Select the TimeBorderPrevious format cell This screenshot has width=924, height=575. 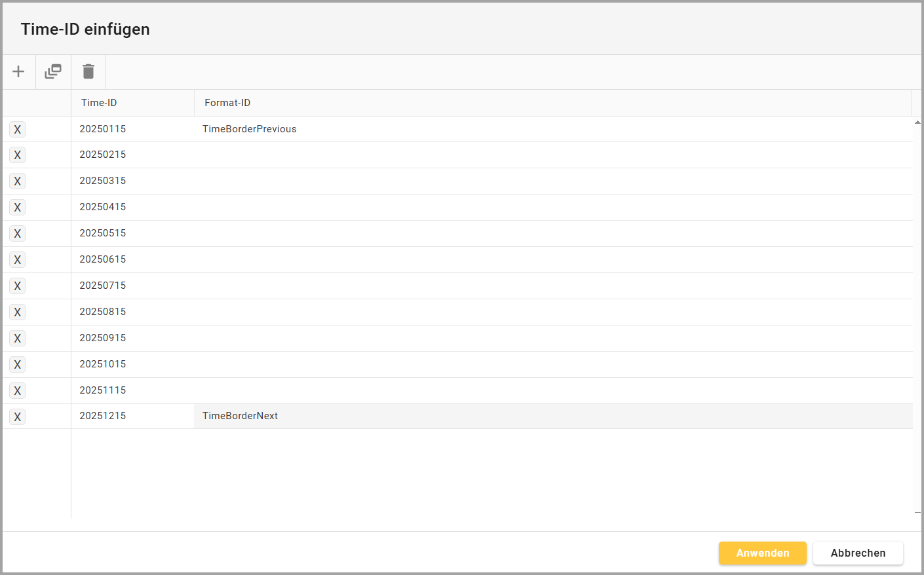pyautogui.click(x=250, y=129)
